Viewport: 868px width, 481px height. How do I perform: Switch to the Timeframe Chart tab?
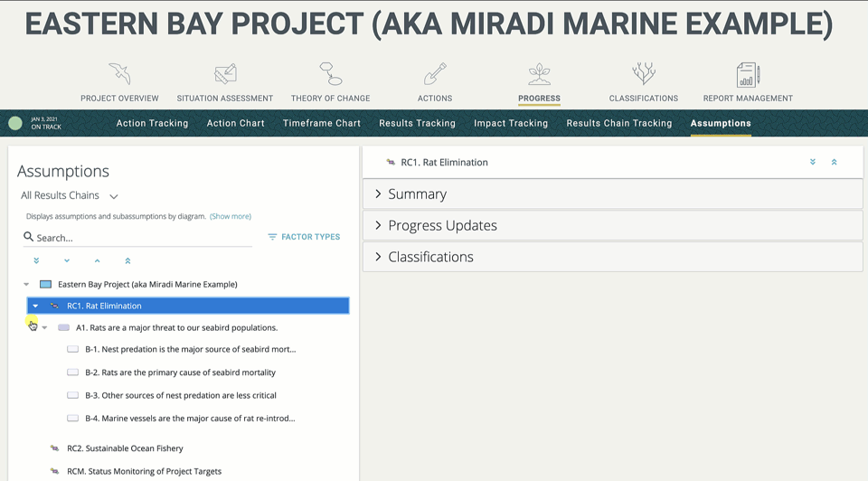322,123
